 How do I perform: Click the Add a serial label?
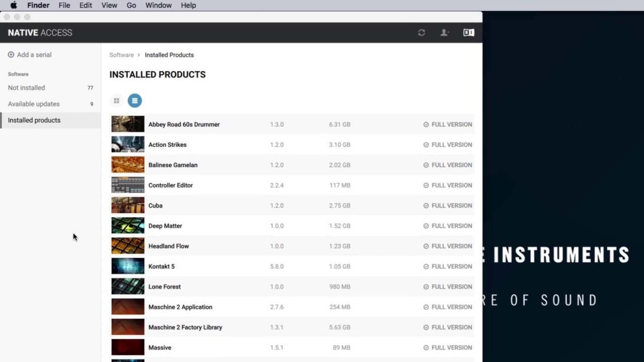click(34, 55)
